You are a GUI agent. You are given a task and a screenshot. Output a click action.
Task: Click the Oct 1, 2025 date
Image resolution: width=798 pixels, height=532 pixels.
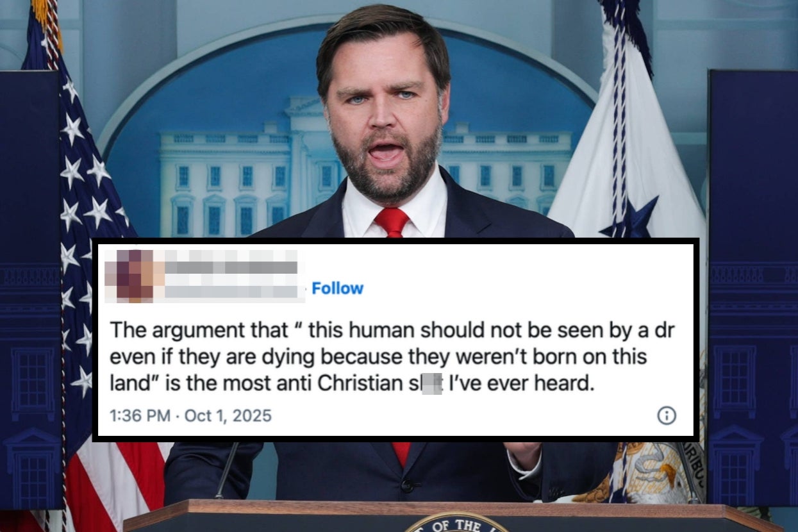click(x=228, y=416)
